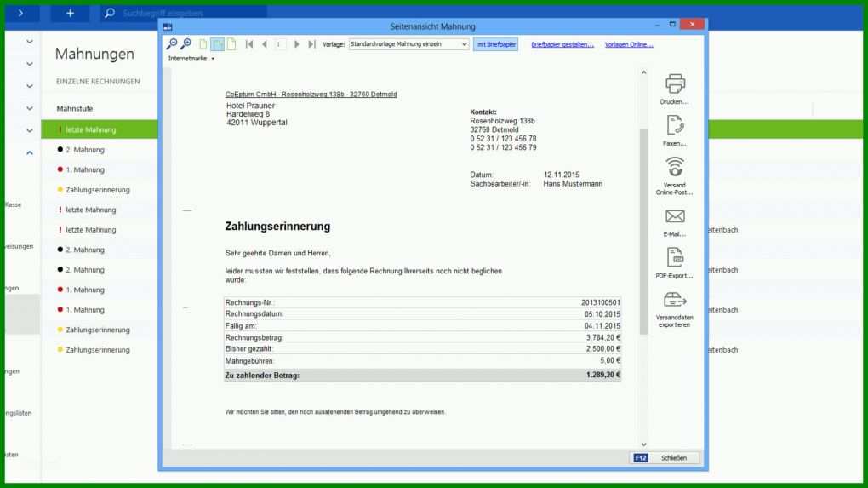This screenshot has height=488, width=868.
Task: Click the Schließen button
Action: tap(666, 458)
